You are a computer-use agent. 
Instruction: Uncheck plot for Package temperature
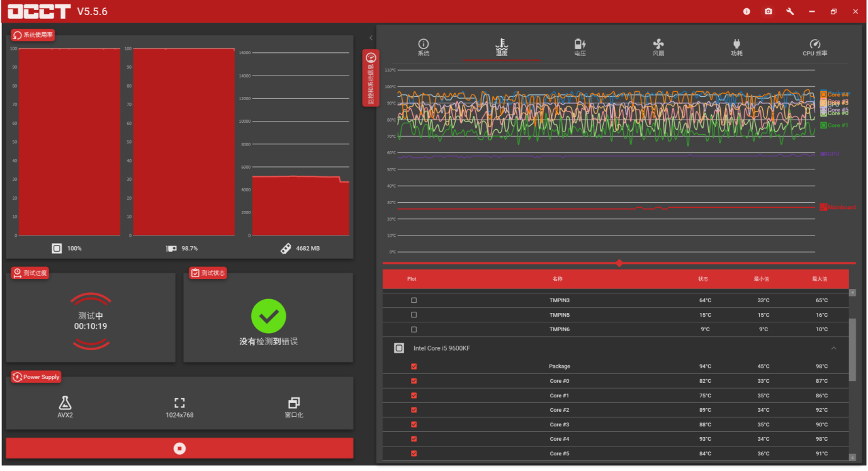click(414, 366)
